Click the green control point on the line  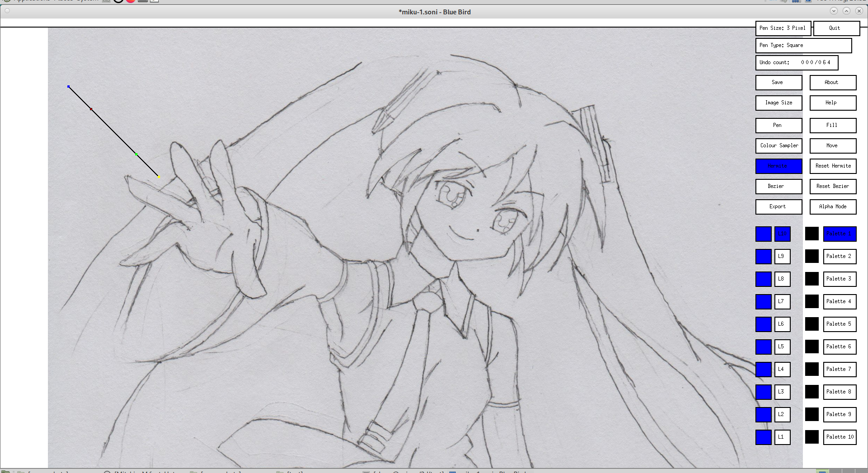pos(136,155)
